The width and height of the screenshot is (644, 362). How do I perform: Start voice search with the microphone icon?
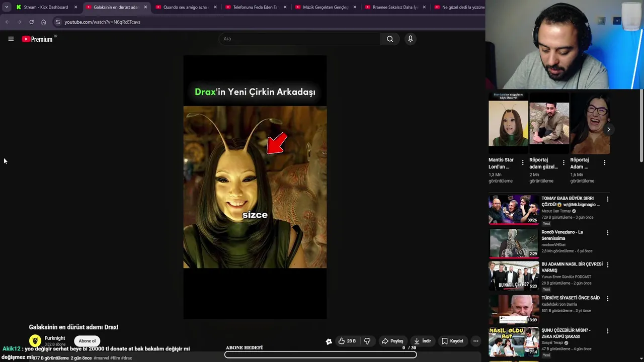tap(411, 39)
